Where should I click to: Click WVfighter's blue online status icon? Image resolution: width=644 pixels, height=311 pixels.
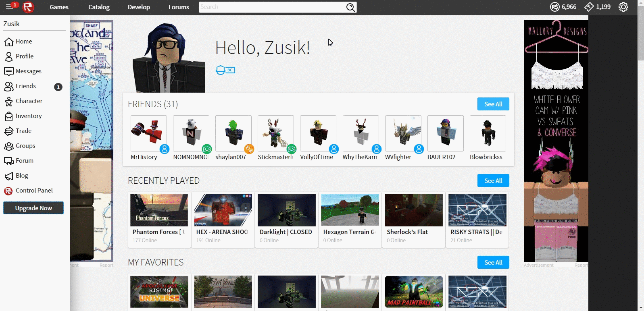[x=419, y=149]
